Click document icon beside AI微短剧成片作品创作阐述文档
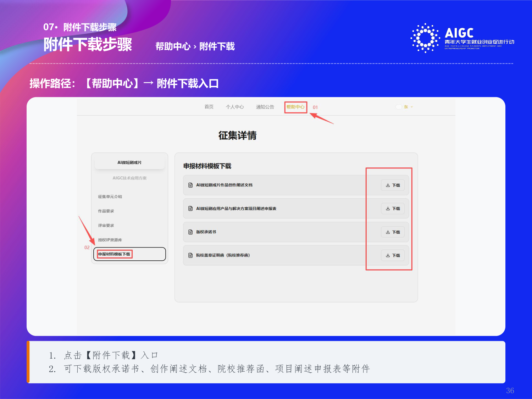Screen dimensions: 532x399 [x=190, y=185]
